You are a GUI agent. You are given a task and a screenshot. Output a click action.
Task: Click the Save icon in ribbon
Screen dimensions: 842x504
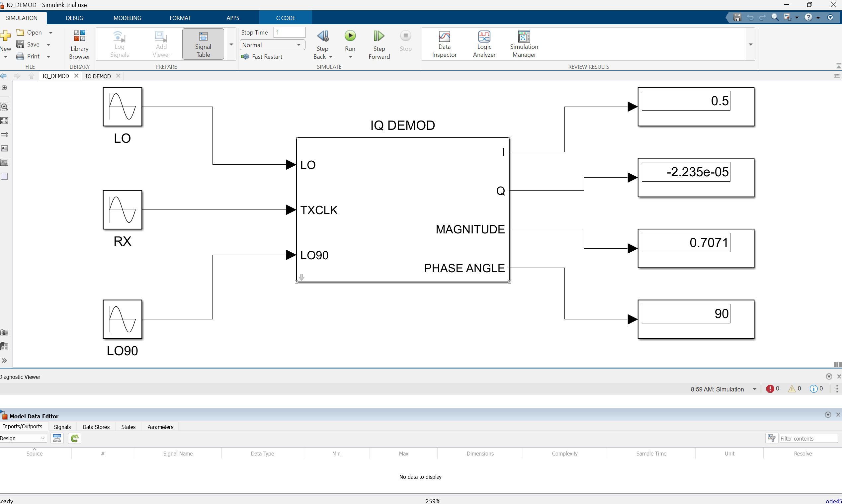click(x=20, y=44)
